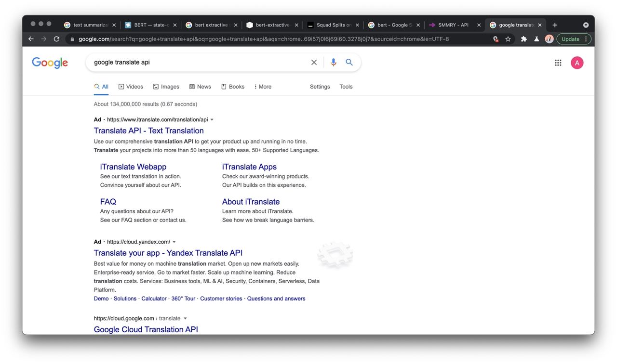Click the Google logo
The image size is (617, 364).
tap(50, 63)
